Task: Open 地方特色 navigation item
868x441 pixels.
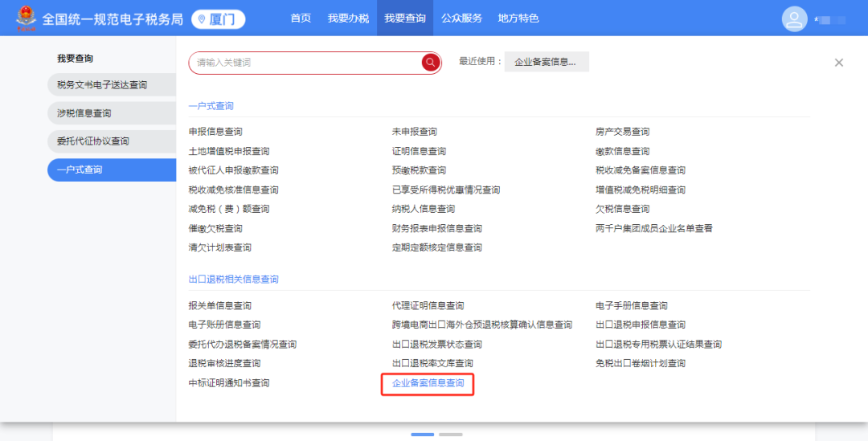Action: 518,18
